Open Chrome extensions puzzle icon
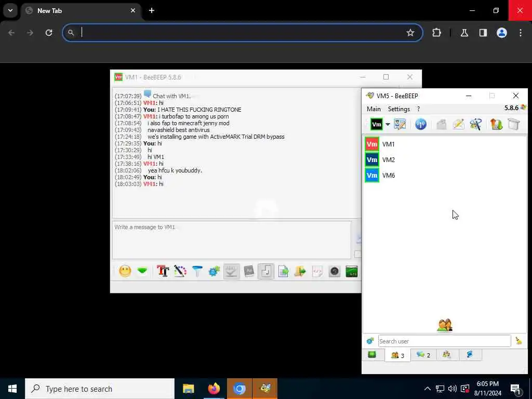Screen dimensions: 532x399 click(436, 33)
